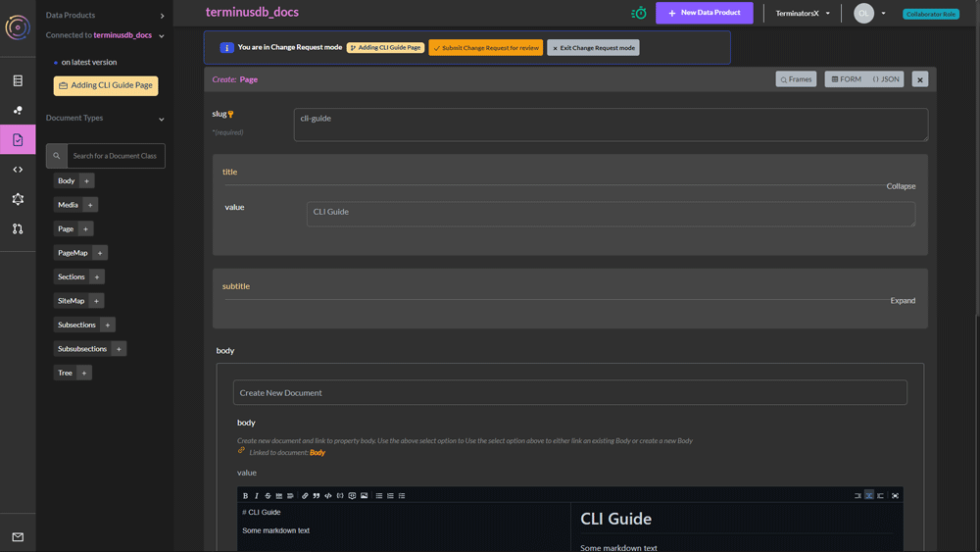This screenshot has width=980, height=552.
Task: Add ordered list in markdown editor
Action: 390,496
